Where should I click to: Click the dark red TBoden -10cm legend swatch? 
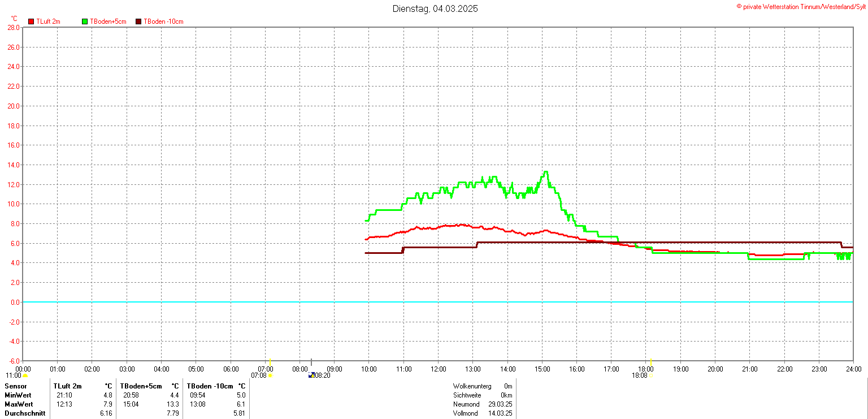[x=138, y=21]
